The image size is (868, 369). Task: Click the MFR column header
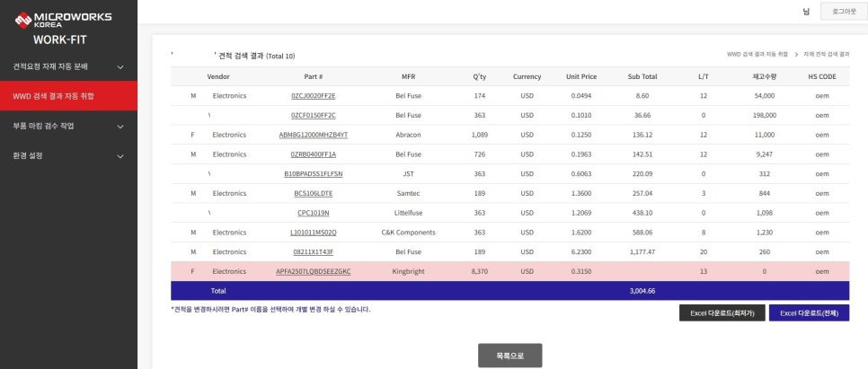pyautogui.click(x=409, y=76)
